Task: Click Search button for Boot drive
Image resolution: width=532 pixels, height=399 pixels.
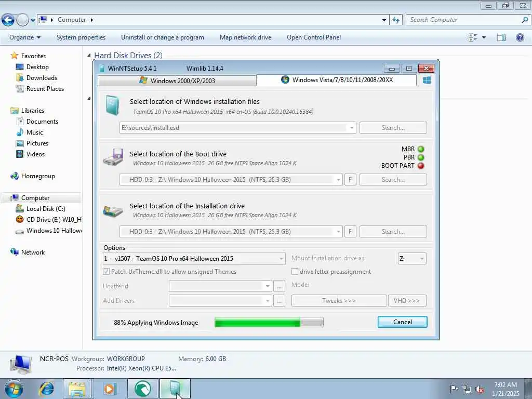Action: coord(393,180)
